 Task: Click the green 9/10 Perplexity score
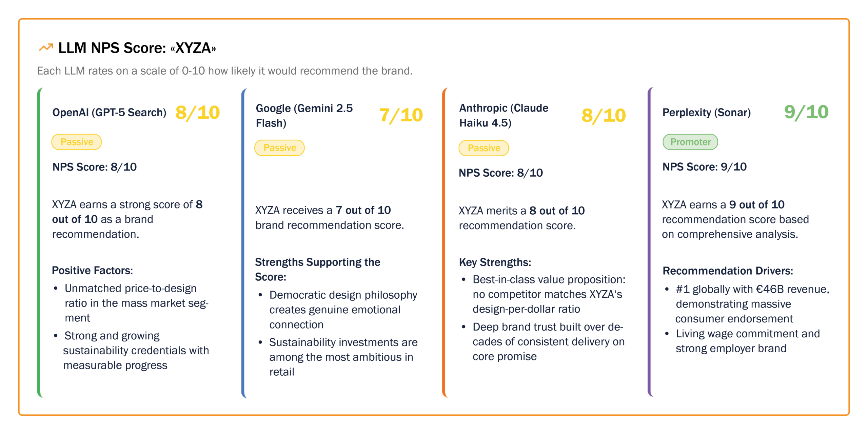[x=806, y=112]
